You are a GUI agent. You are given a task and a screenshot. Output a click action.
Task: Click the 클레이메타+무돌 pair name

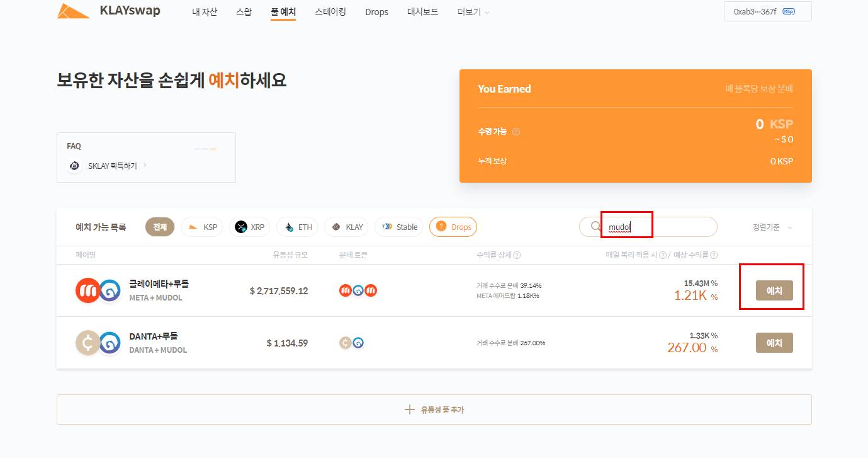tap(159, 284)
